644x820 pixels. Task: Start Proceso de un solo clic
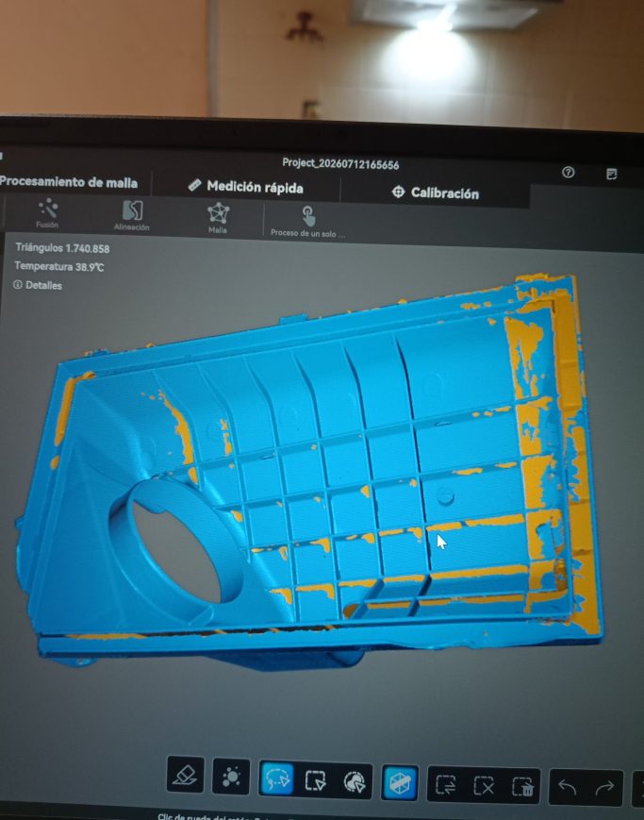coord(308,222)
